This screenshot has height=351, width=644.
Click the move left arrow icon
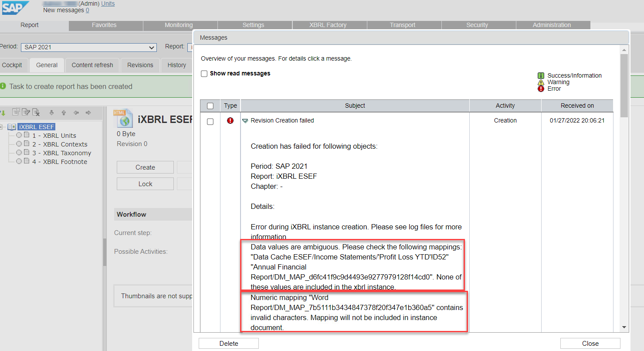76,112
